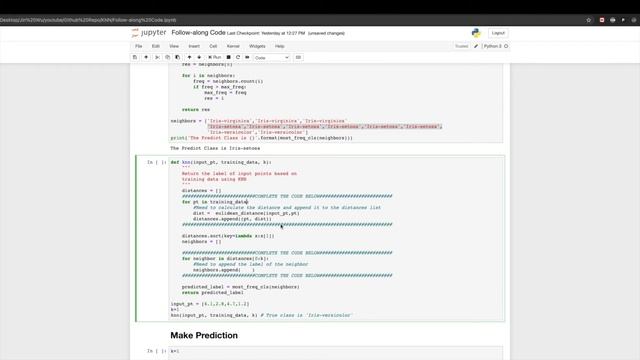Open the Insert menu
640x360 pixels.
tap(194, 46)
